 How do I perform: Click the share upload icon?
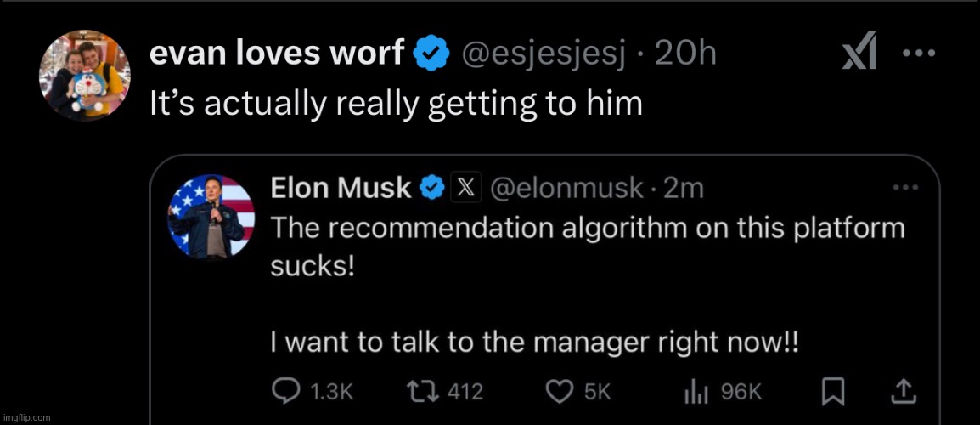tap(905, 391)
